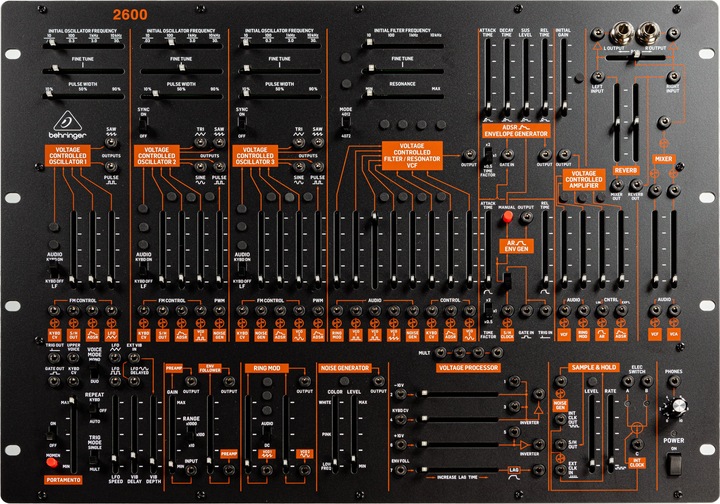The height and width of the screenshot is (504, 720).
Task: Click the Pan slider under the outputs
Action: (x=636, y=57)
